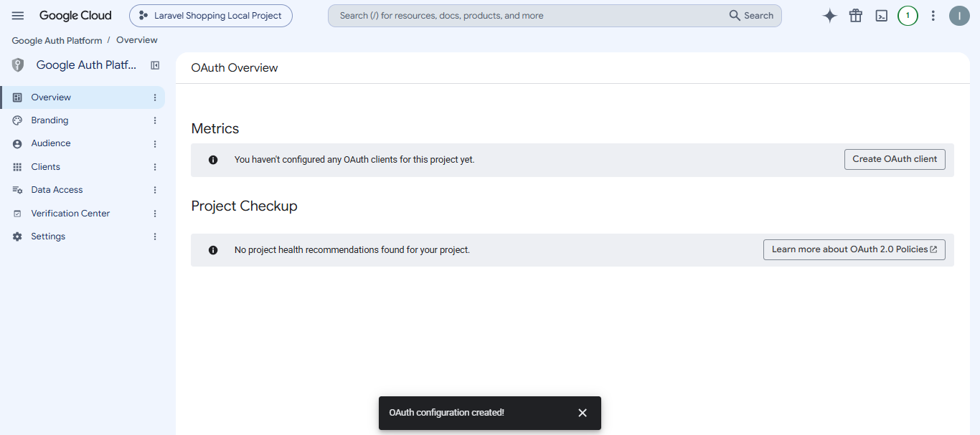
Task: Click the Overview dashboard icon
Action: (17, 97)
